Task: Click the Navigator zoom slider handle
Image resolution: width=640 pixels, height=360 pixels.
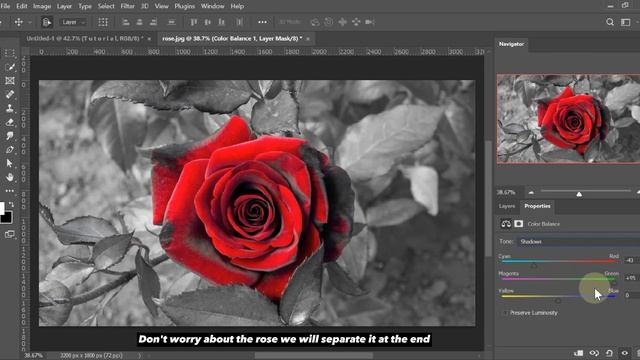Action: point(579,194)
